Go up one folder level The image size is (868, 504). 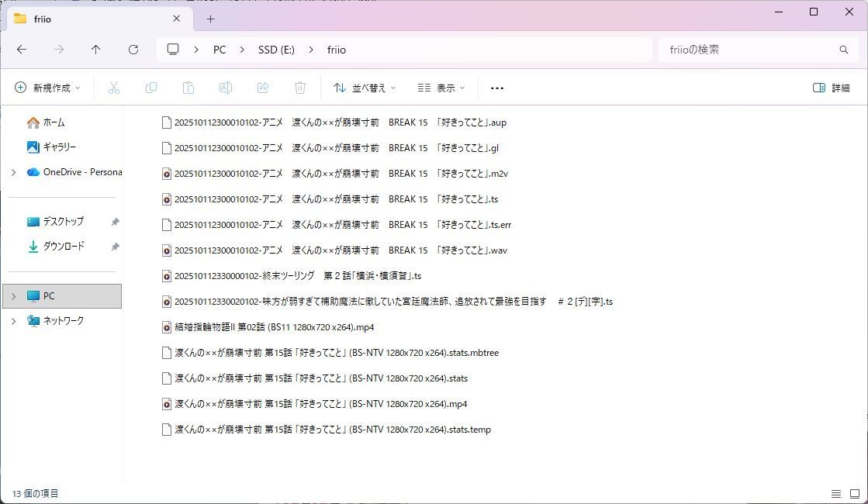tap(96, 50)
